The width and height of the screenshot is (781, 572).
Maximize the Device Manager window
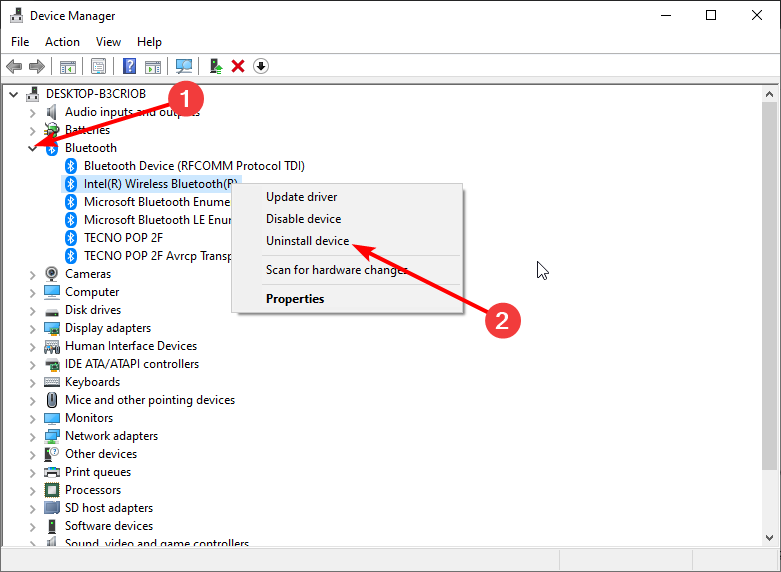711,15
